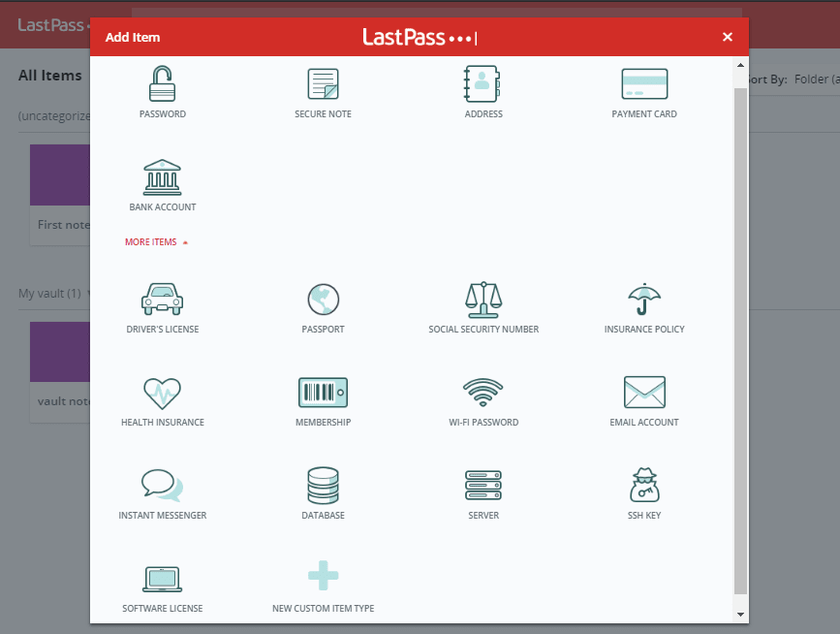
Task: Select the Passport globe icon
Action: click(323, 299)
